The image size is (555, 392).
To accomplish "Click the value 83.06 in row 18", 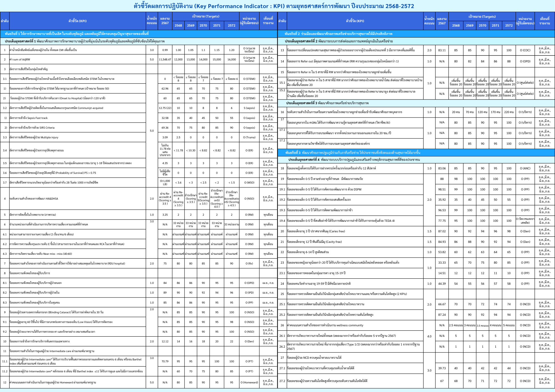I will [442, 169].
